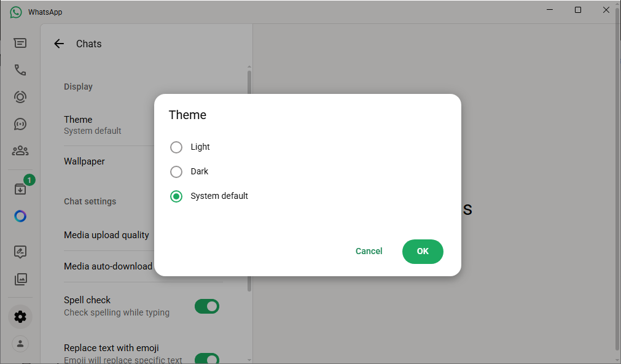Disable the Spell check toggle
The width and height of the screenshot is (621, 364).
tap(206, 306)
